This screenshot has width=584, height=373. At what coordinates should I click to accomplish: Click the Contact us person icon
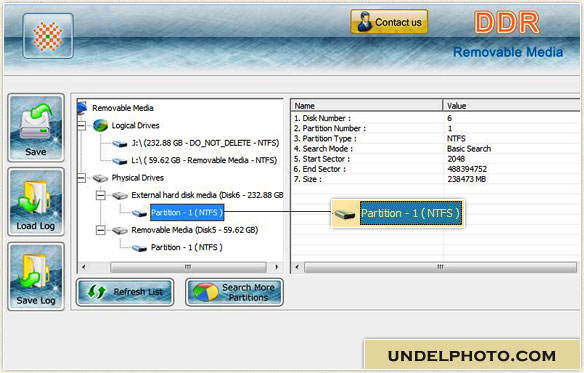click(x=364, y=22)
